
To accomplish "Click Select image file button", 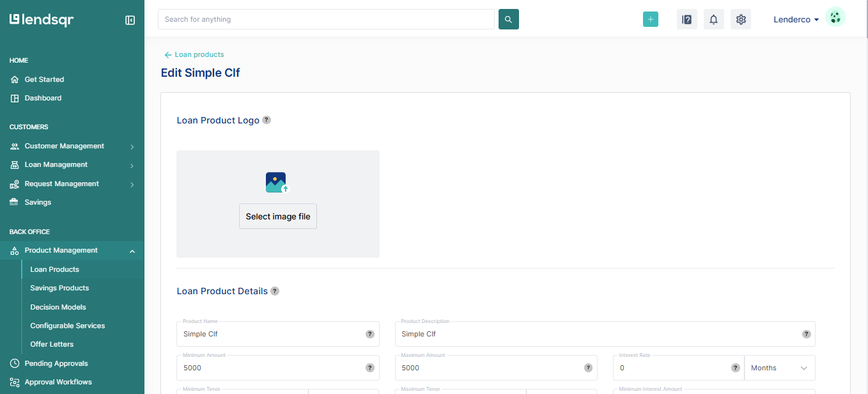I will click(x=278, y=216).
